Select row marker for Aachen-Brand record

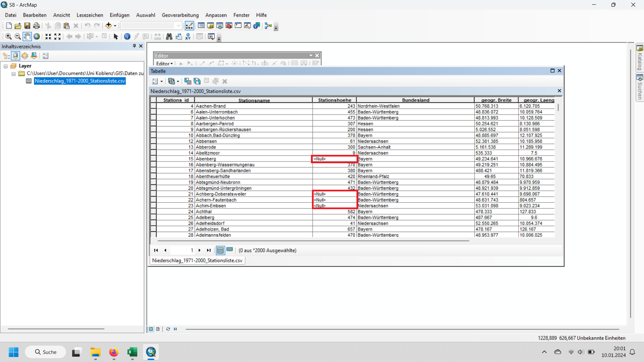[153, 106]
